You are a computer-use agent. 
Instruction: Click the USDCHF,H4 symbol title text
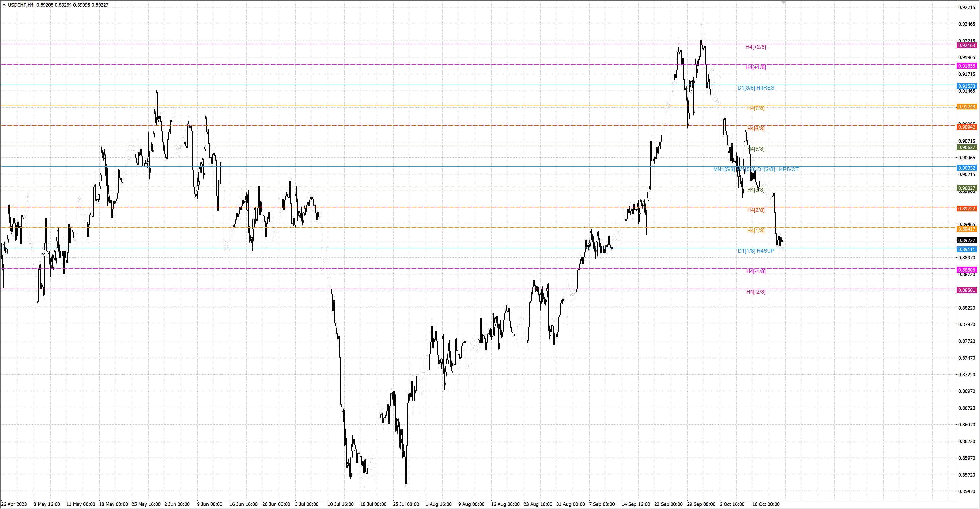tap(20, 5)
